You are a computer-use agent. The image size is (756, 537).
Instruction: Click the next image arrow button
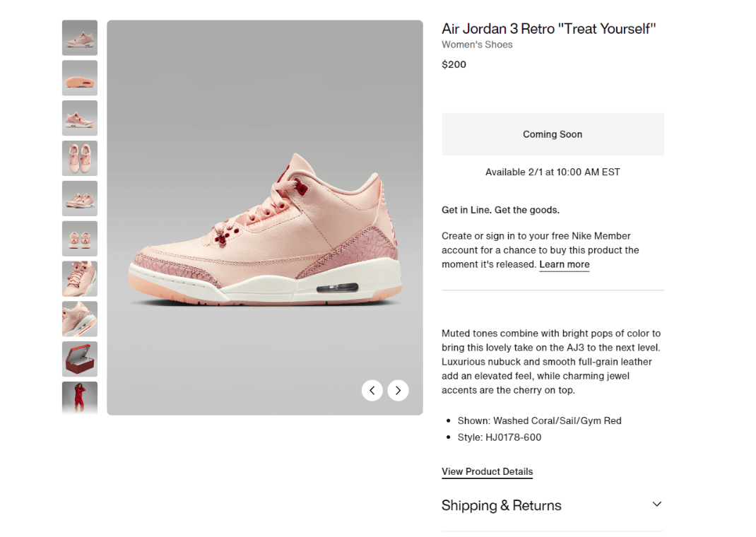pyautogui.click(x=398, y=390)
